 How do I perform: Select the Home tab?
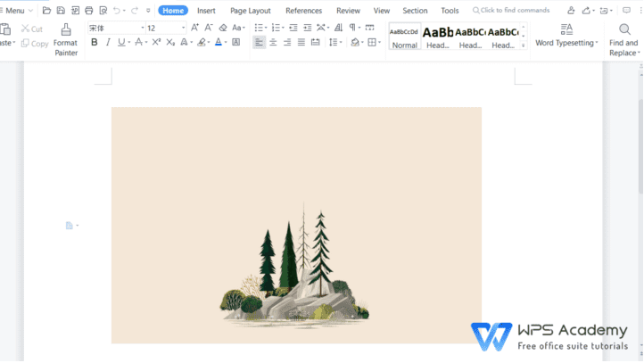(173, 11)
